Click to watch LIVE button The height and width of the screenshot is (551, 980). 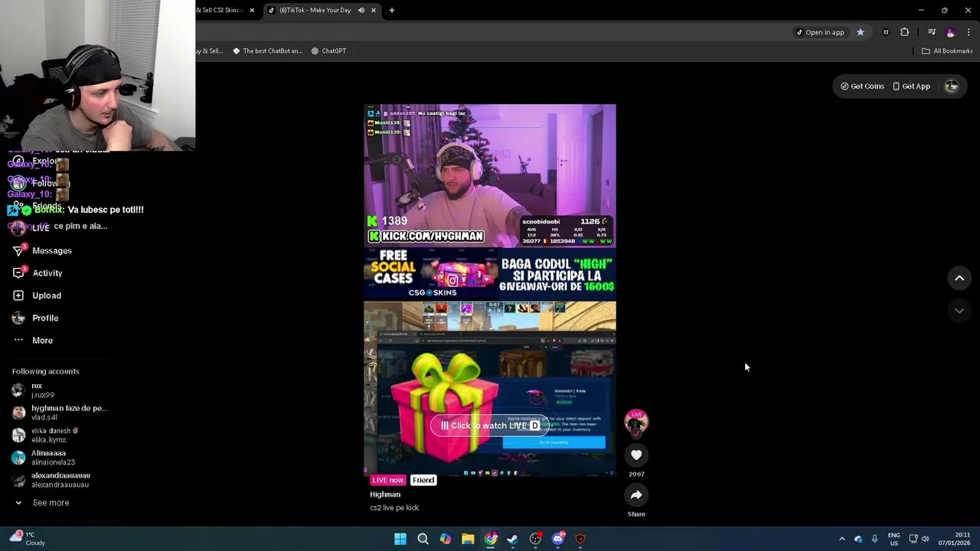pyautogui.click(x=489, y=425)
